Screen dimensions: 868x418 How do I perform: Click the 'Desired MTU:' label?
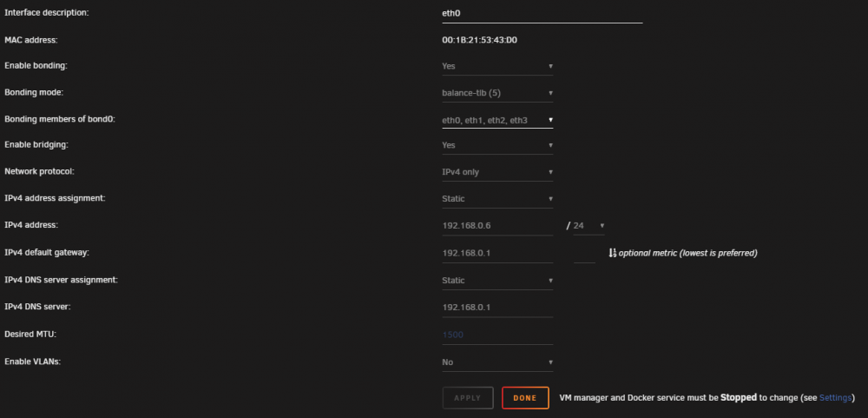30,335
